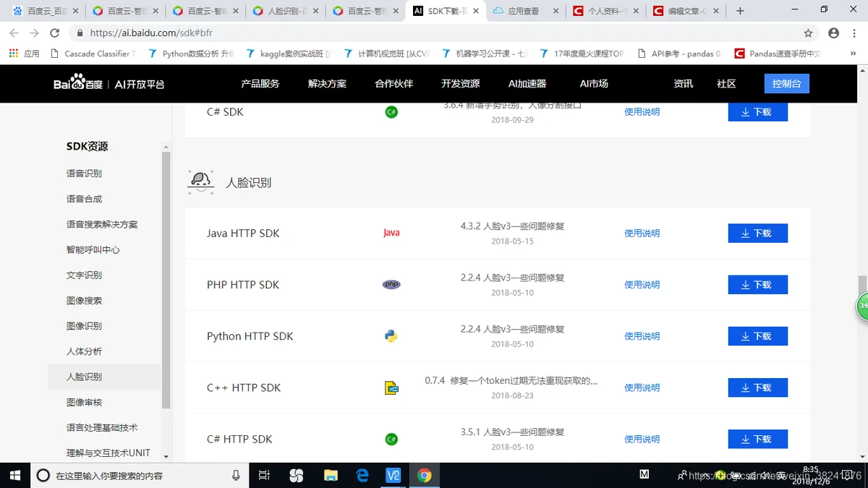Open 使用说明 for Java HTTP SDK
Image resolution: width=868 pixels, height=488 pixels.
(x=642, y=234)
